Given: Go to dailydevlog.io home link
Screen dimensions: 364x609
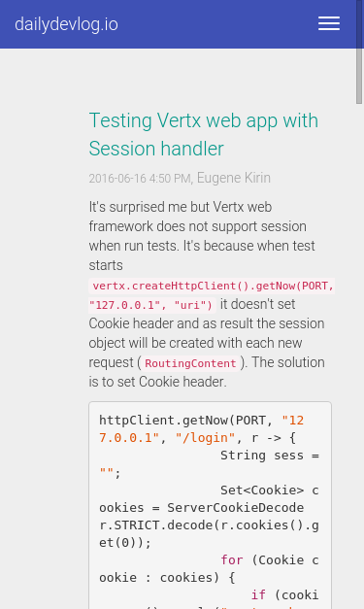Looking at the screenshot, I should (66, 24).
